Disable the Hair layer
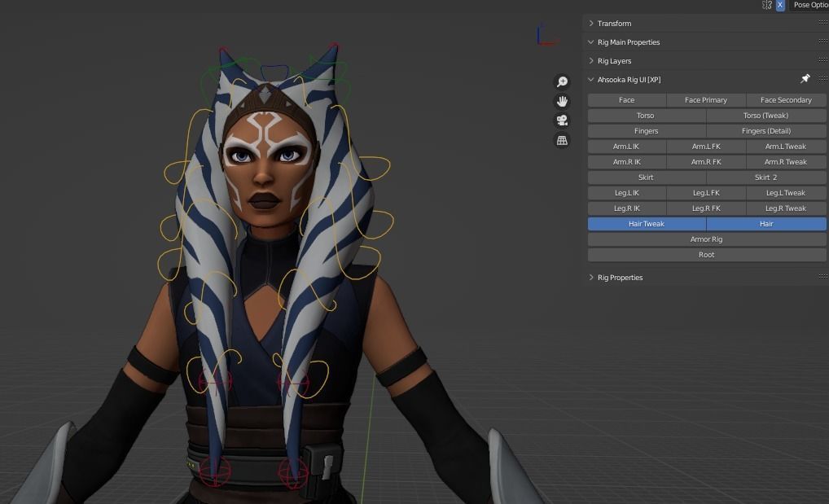Screen dimensions: 829x504 tap(766, 224)
